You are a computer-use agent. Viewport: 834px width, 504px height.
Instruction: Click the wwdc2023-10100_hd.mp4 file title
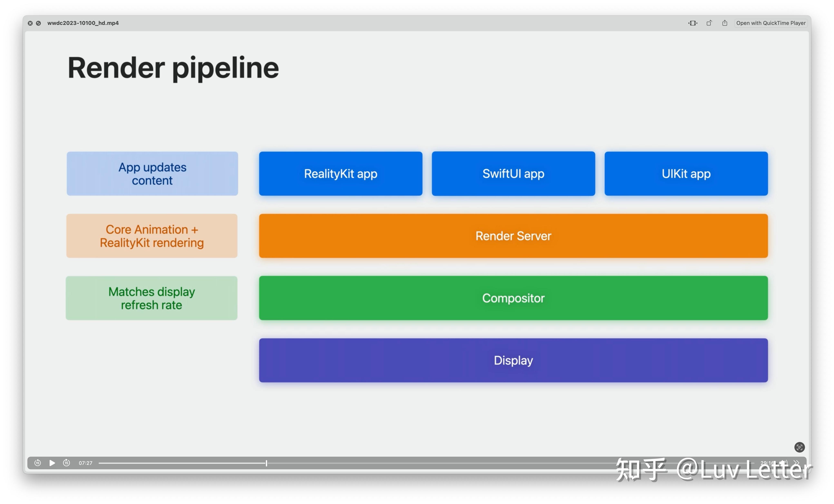click(83, 23)
